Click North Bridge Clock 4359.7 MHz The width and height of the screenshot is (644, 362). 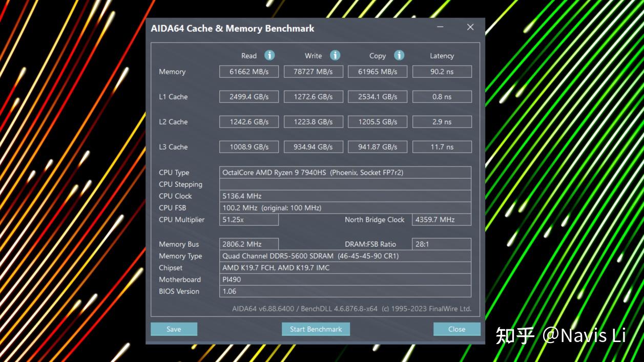[442, 220]
